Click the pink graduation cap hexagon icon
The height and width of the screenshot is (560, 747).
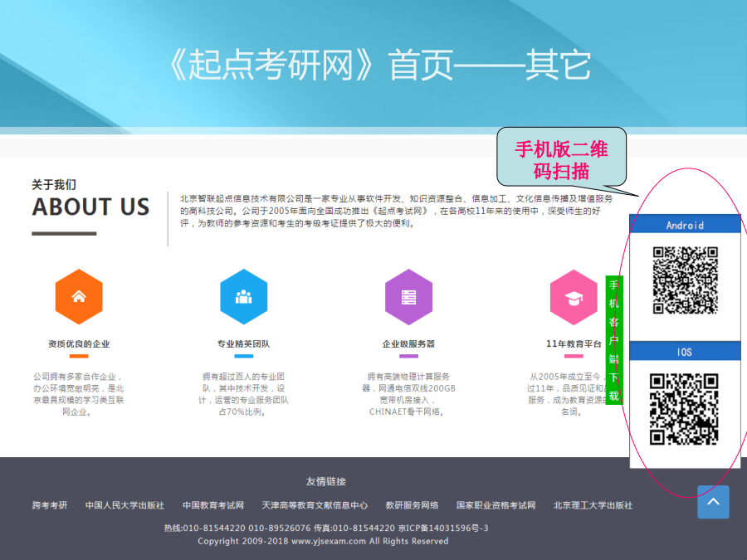click(574, 297)
